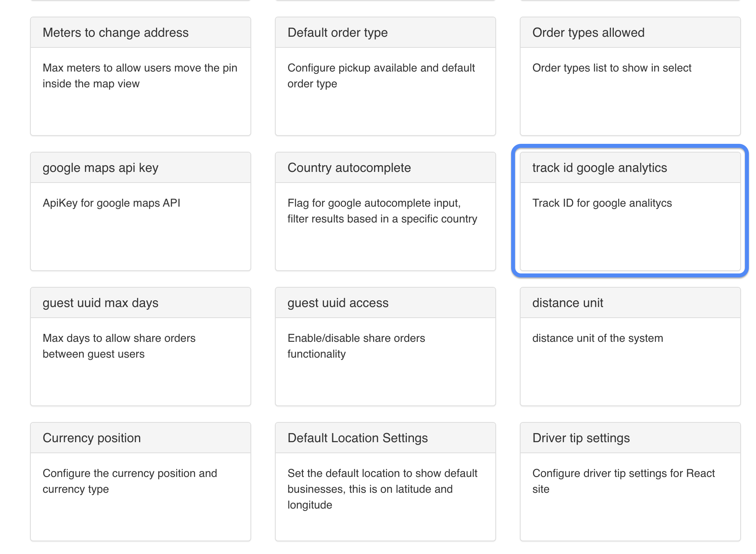Open the Driver tip settings card
The width and height of the screenshot is (756, 554).
630,482
